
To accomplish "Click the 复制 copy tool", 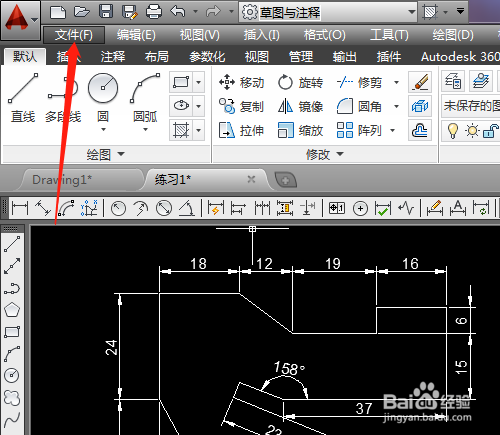I will pyautogui.click(x=242, y=106).
